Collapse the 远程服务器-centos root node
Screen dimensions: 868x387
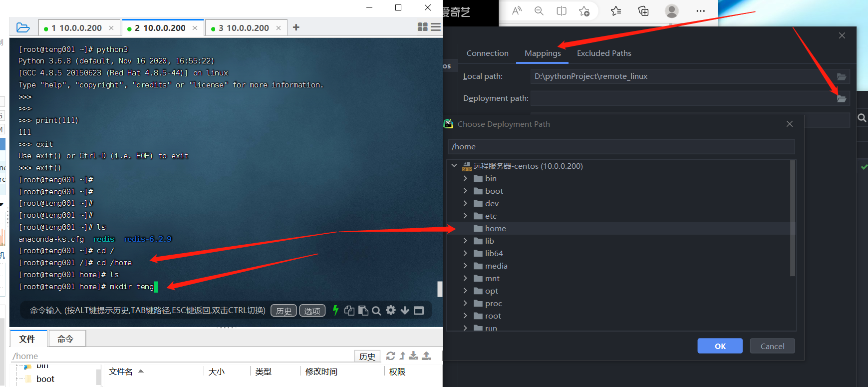[454, 166]
